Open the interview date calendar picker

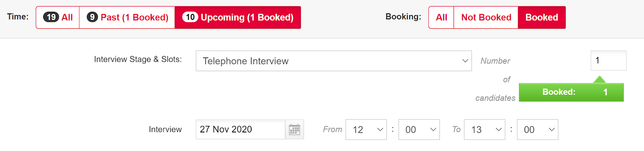[295, 130]
